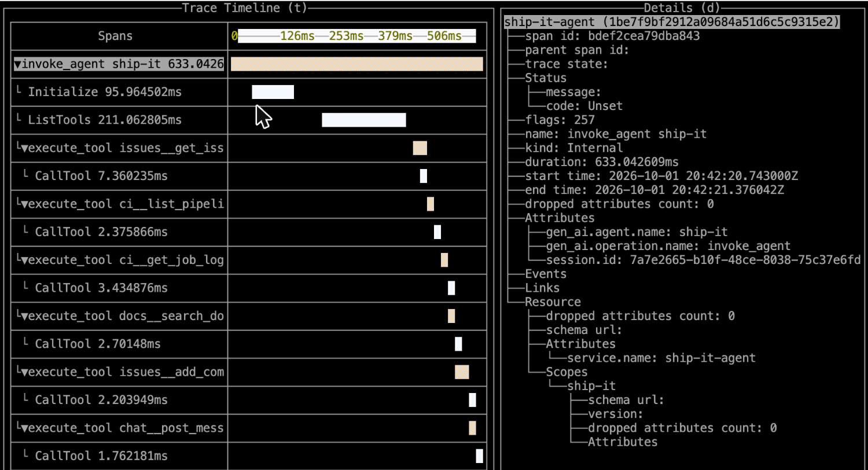
Task: Click the 506ms timeline ruler label
Action: (x=444, y=36)
